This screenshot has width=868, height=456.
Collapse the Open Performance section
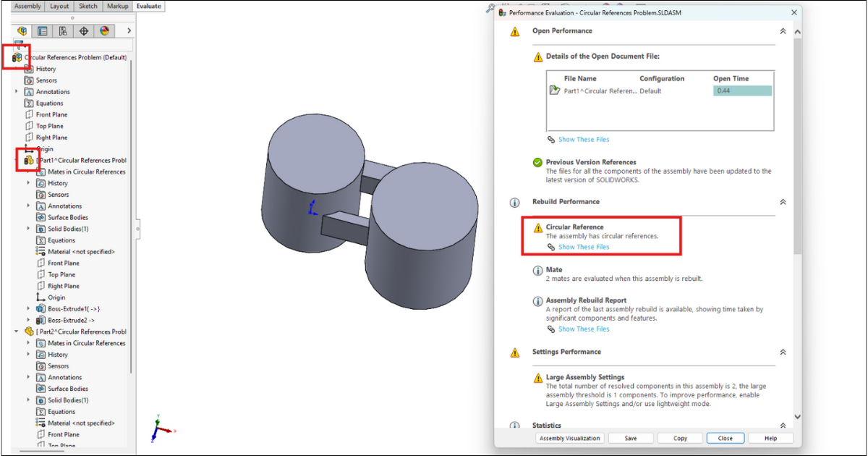point(783,31)
